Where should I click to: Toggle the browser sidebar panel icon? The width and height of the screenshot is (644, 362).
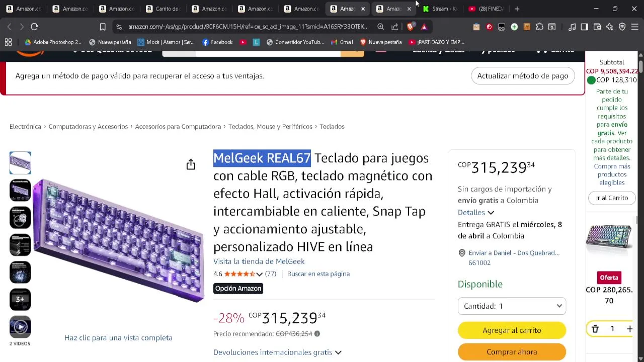(584, 27)
